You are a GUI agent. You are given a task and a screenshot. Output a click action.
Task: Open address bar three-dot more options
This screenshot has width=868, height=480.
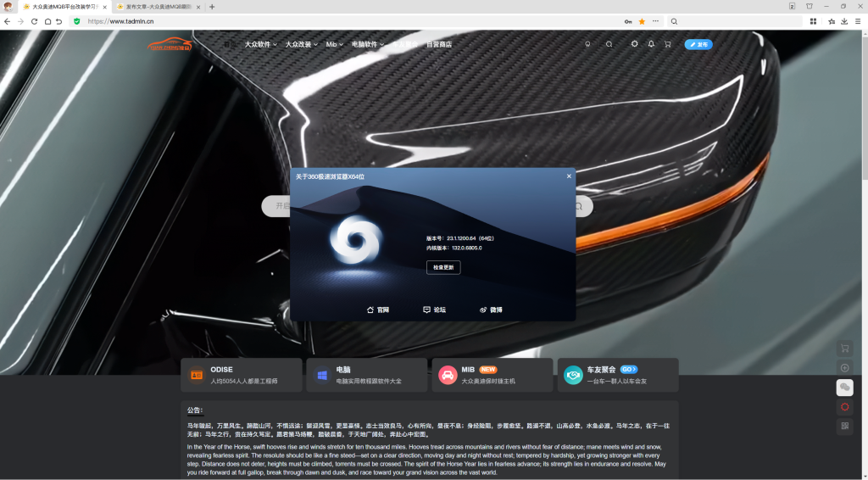(655, 21)
